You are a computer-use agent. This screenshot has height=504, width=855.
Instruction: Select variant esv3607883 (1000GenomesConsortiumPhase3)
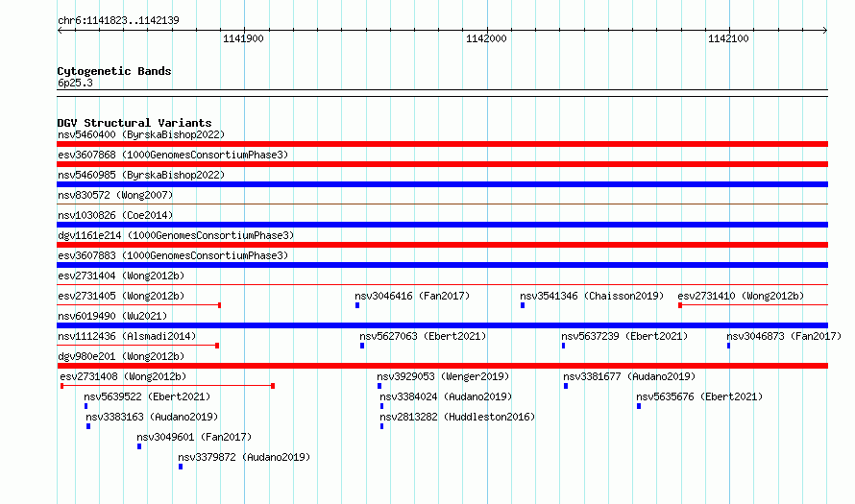(173, 255)
